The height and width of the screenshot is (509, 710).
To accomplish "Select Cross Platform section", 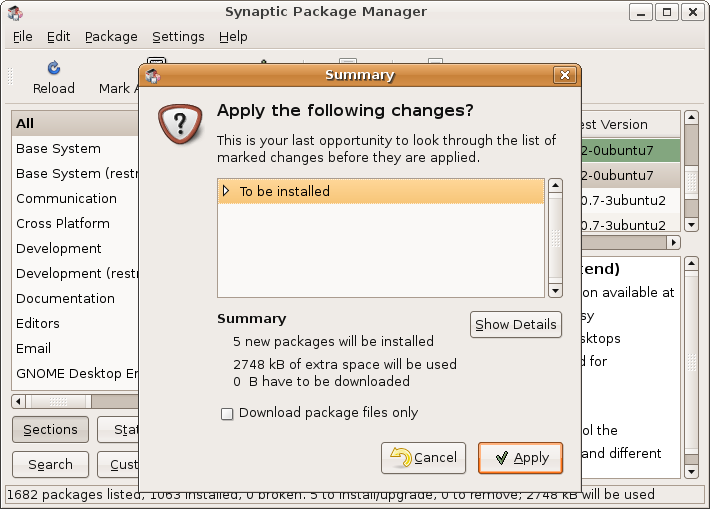I will coord(76,223).
